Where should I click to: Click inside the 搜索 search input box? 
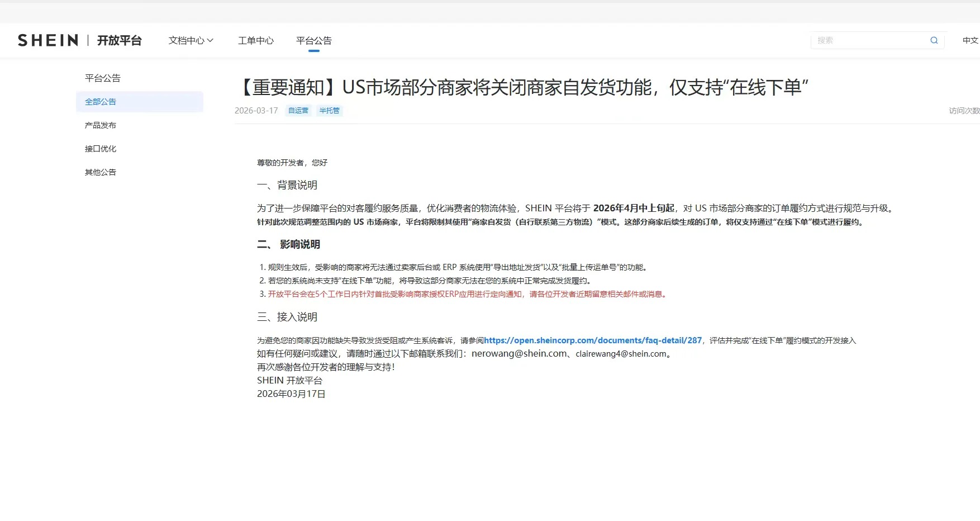pos(866,40)
